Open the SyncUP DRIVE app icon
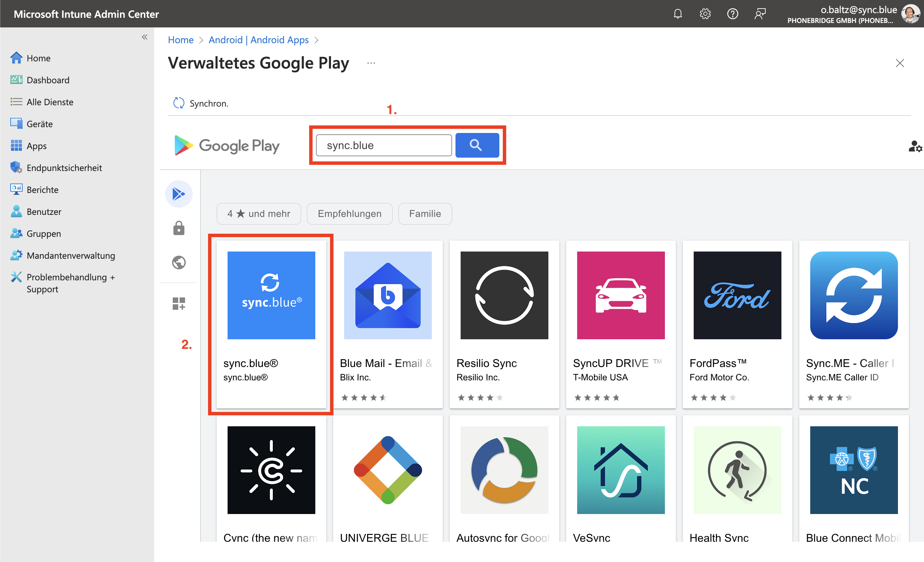 (x=621, y=295)
